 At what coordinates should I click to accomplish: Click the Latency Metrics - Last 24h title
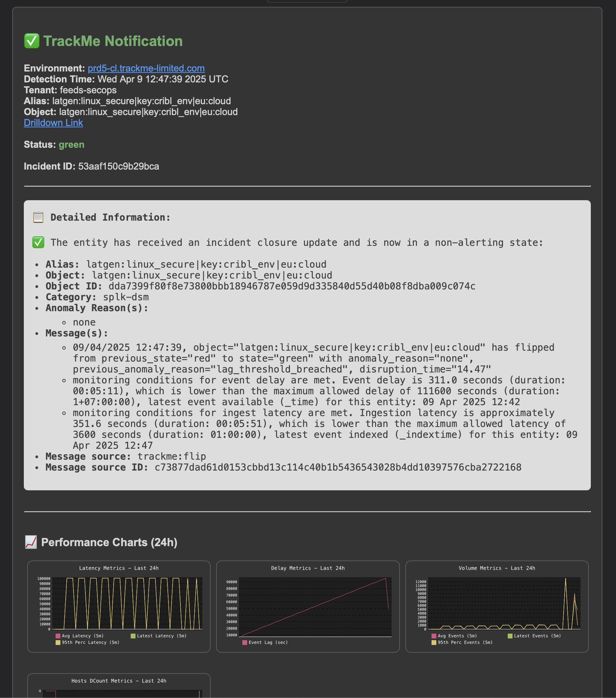(119, 568)
